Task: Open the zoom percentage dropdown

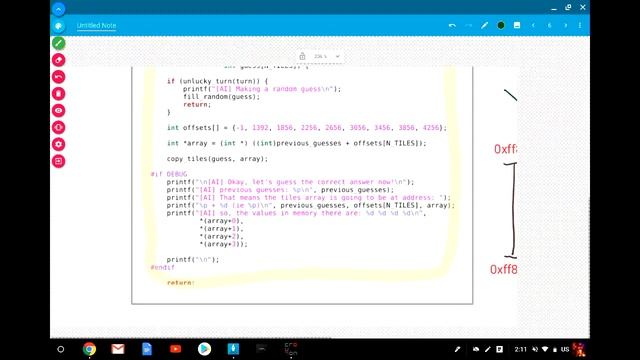Action: click(x=327, y=56)
